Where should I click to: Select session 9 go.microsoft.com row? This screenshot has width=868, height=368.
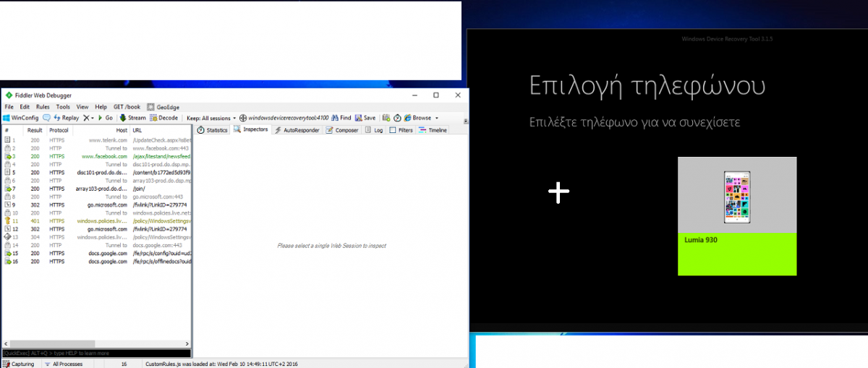[x=96, y=205]
